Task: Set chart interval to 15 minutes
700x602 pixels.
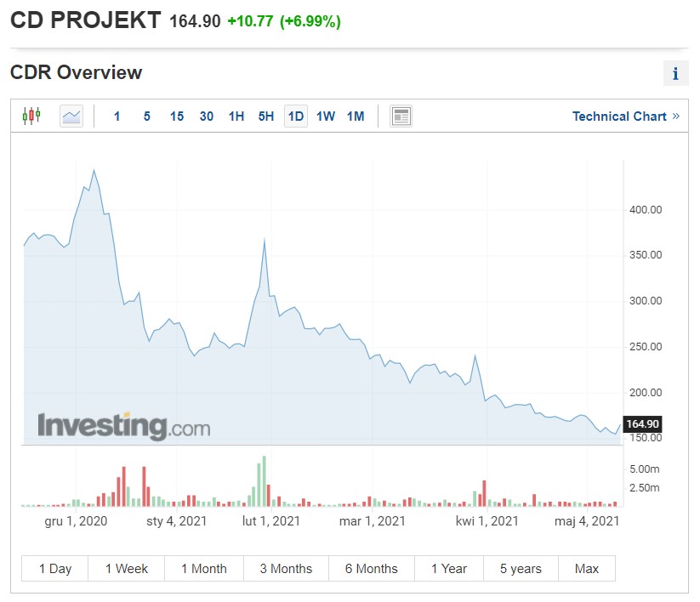Action: click(x=177, y=116)
